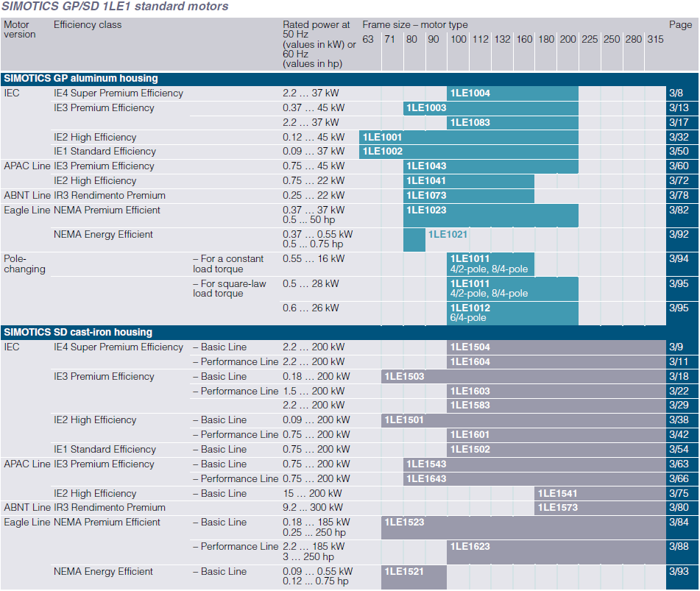Click the 1LE1603 motor type label
700x591 pixels.
pyautogui.click(x=470, y=392)
